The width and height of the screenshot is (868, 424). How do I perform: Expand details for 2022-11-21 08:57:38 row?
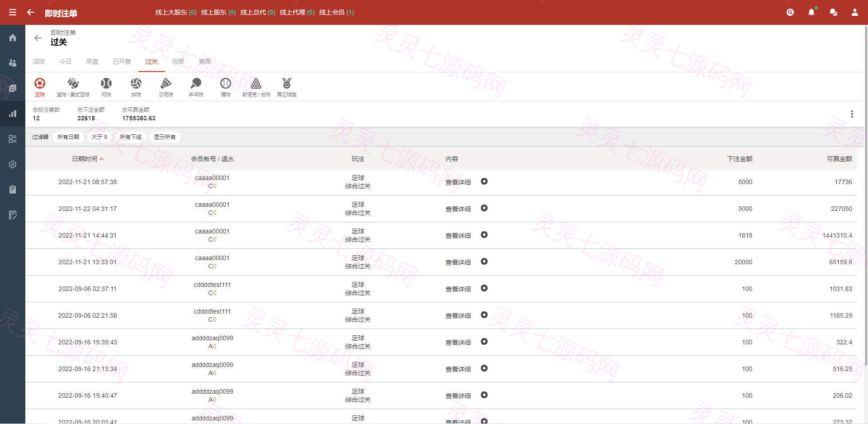point(484,181)
